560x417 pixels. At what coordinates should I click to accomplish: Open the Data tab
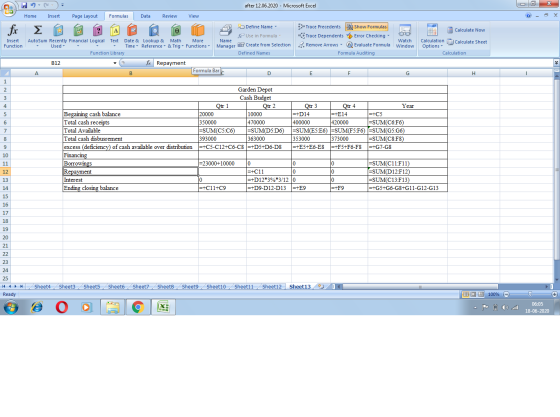pyautogui.click(x=145, y=16)
